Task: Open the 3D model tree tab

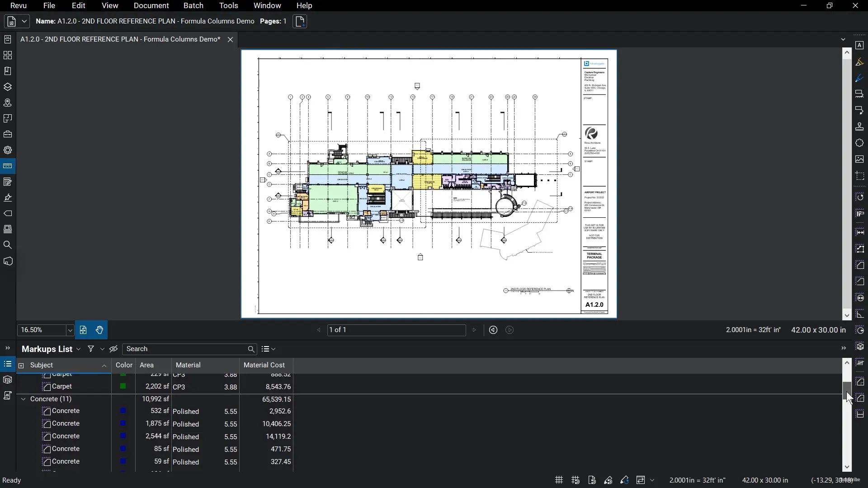Action: 8,380
